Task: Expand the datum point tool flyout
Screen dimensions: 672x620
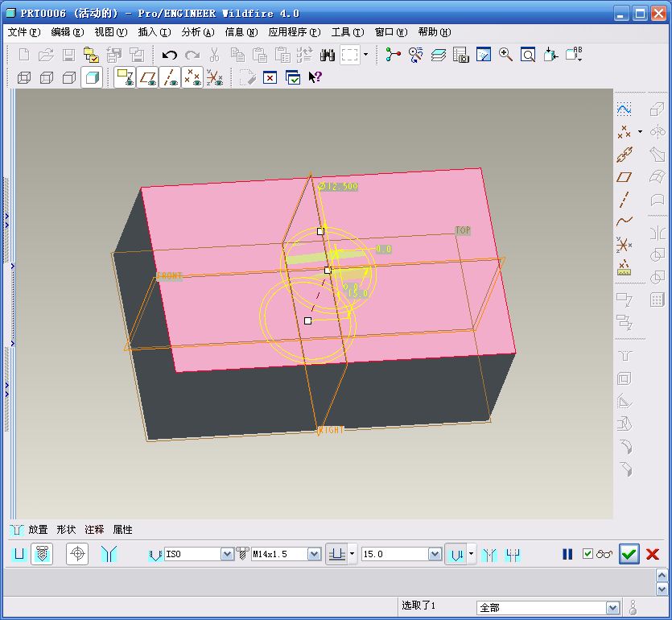Action: click(641, 131)
